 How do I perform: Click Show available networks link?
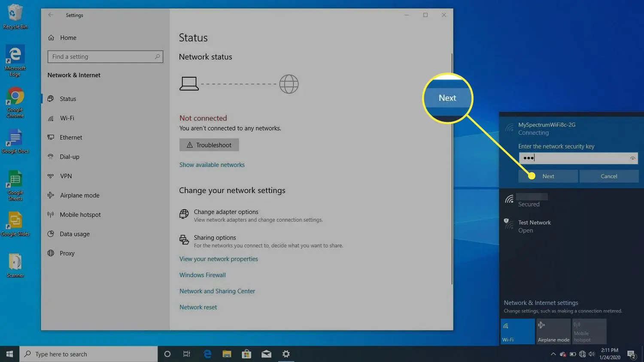click(x=212, y=165)
